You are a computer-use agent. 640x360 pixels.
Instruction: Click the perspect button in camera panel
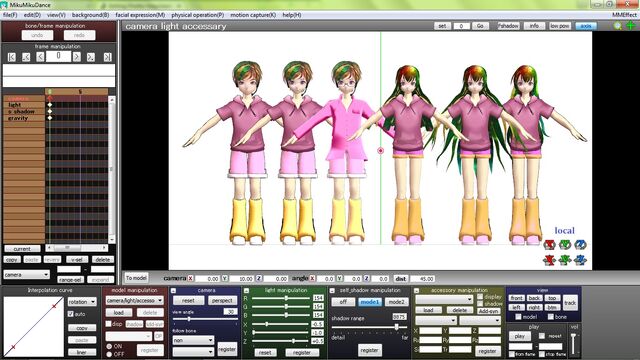click(222, 300)
